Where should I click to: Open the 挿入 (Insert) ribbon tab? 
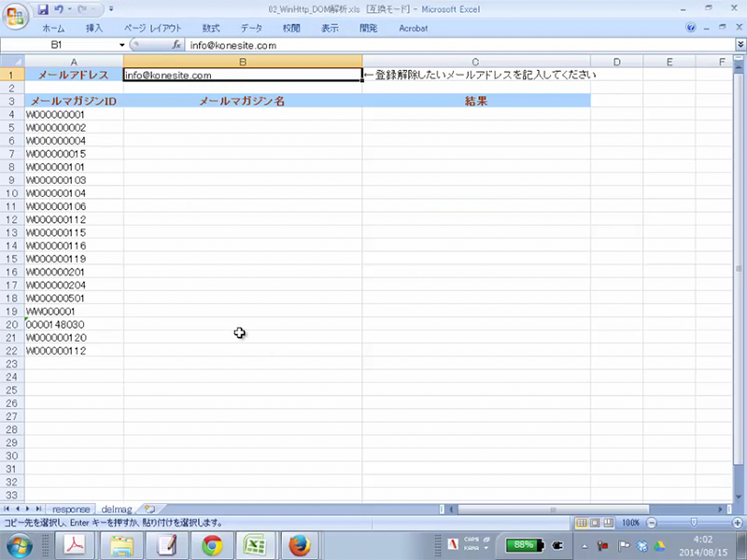pyautogui.click(x=94, y=28)
